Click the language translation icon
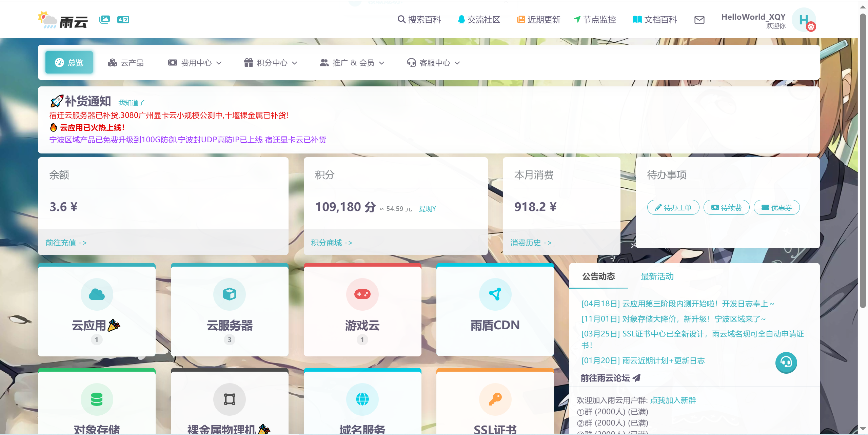Screen dimensions: 868x435 click(123, 19)
